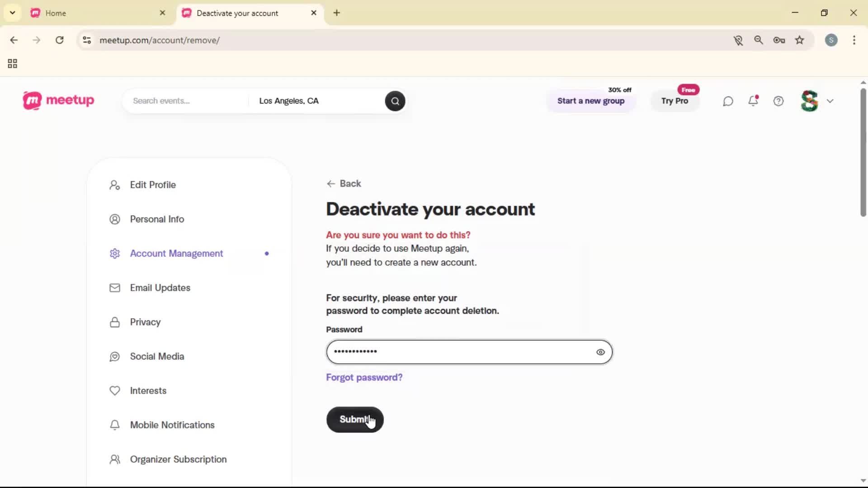Image resolution: width=868 pixels, height=488 pixels.
Task: Click the Meetup logo
Action: pos(58,100)
